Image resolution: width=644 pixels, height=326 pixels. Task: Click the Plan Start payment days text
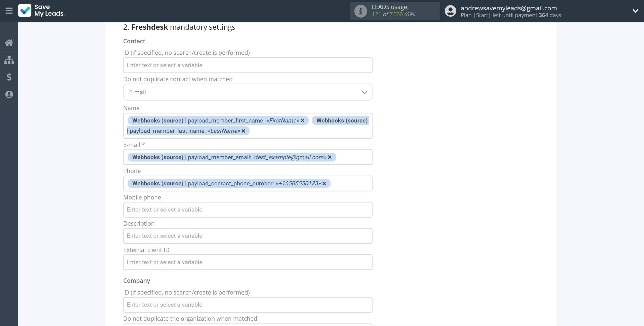(x=511, y=15)
